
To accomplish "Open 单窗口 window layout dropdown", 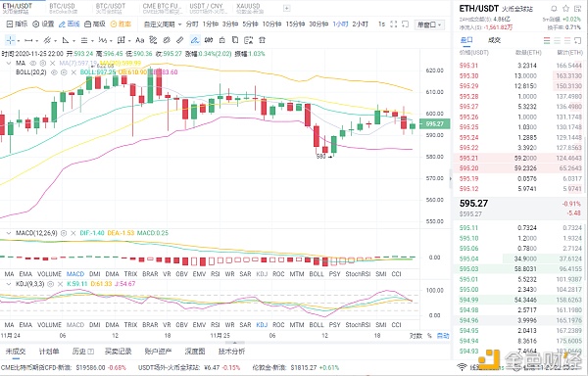I will click(x=430, y=24).
